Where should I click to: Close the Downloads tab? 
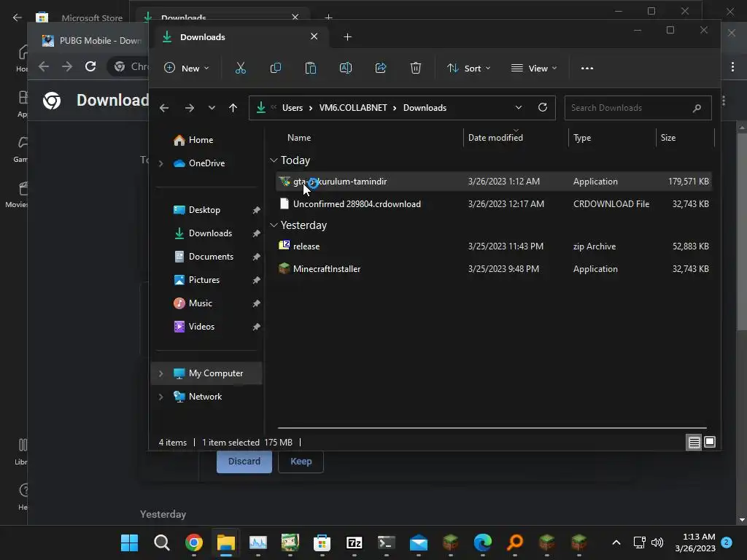pos(314,36)
